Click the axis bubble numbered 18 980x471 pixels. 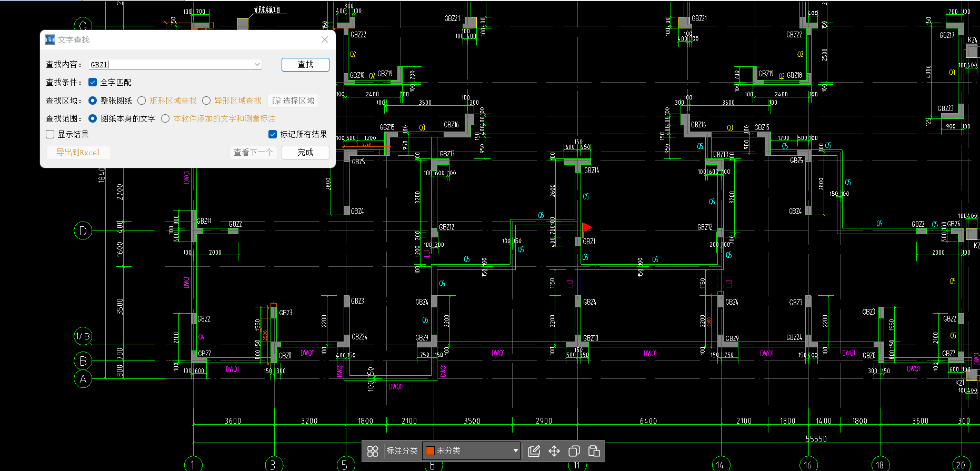[x=881, y=464]
